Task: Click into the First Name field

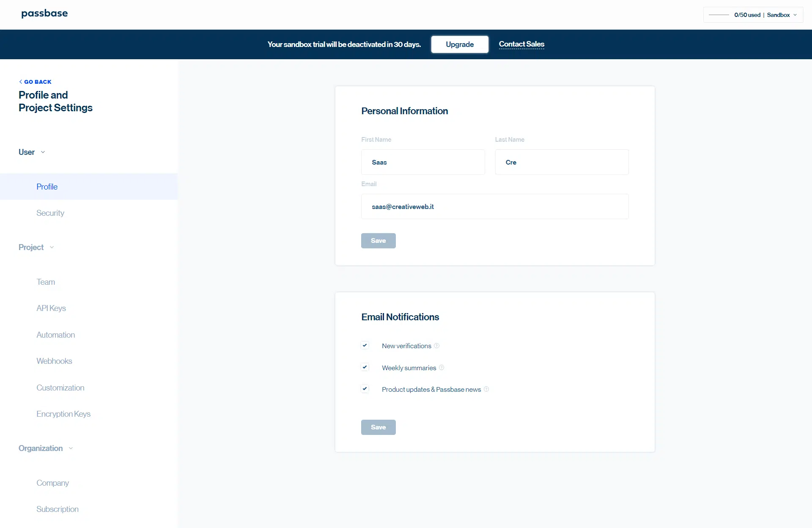Action: 423,162
